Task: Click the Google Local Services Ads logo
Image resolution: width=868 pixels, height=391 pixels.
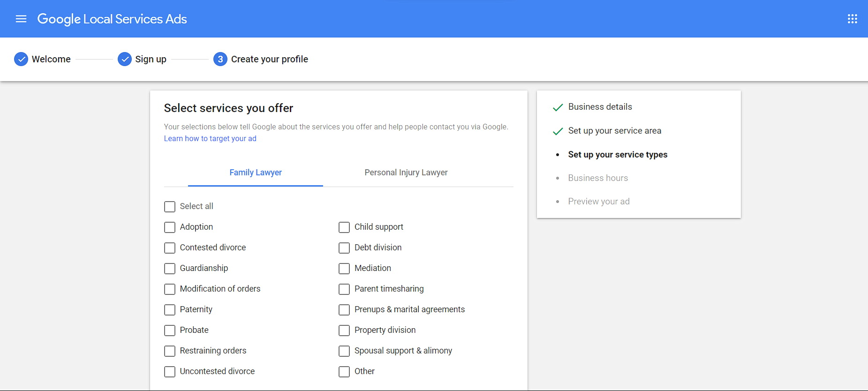Action: point(112,19)
